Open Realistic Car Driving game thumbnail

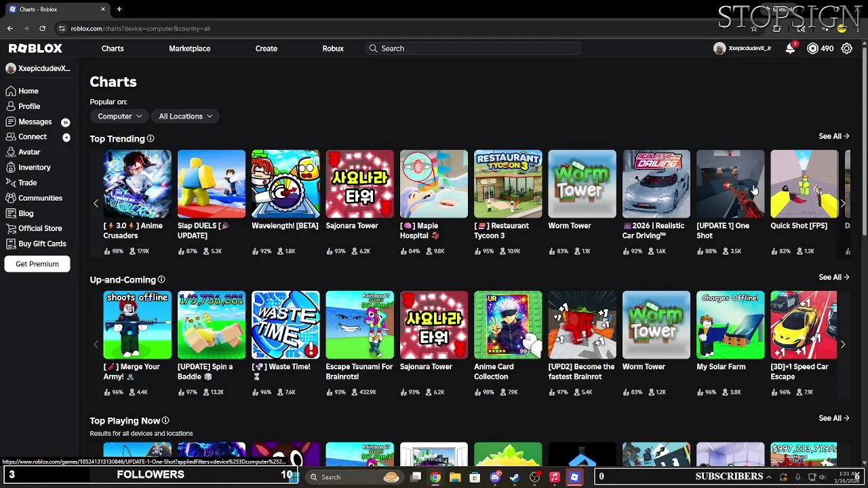tap(656, 184)
